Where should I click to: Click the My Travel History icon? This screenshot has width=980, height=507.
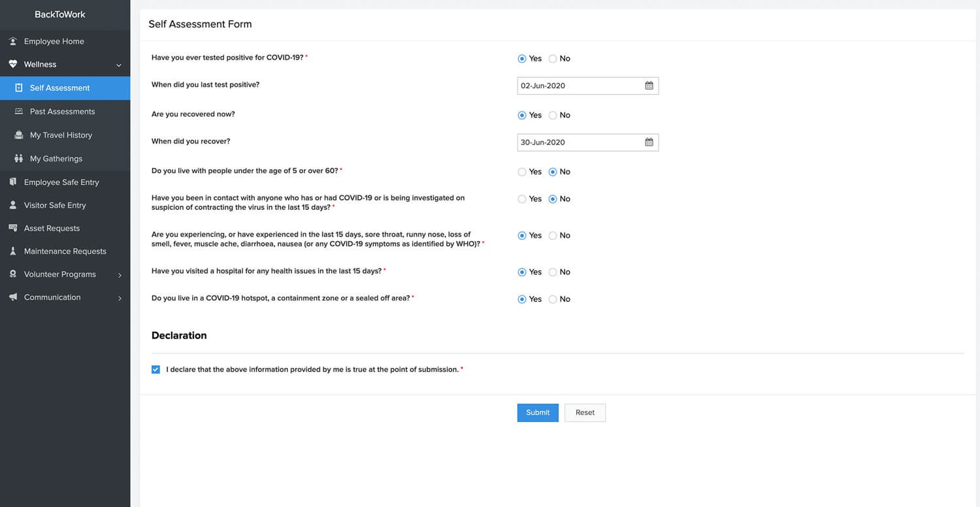[x=19, y=135]
